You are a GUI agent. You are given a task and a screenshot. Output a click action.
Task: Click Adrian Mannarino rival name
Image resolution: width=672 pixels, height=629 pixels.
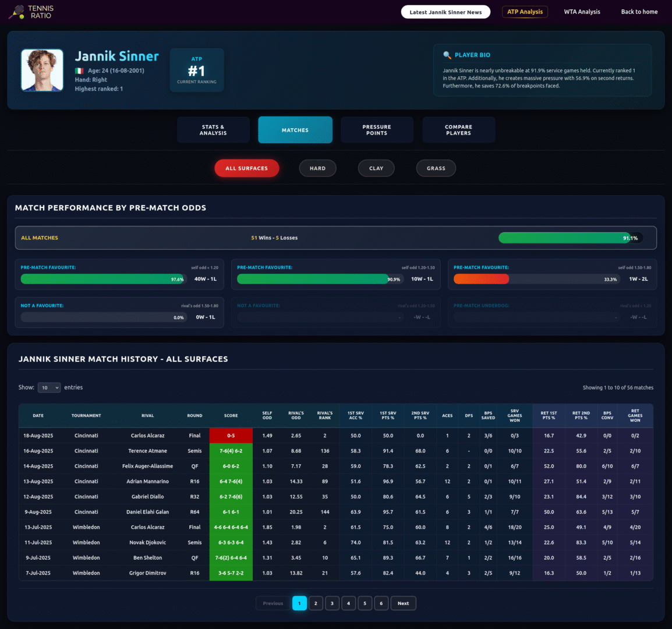[x=147, y=482]
